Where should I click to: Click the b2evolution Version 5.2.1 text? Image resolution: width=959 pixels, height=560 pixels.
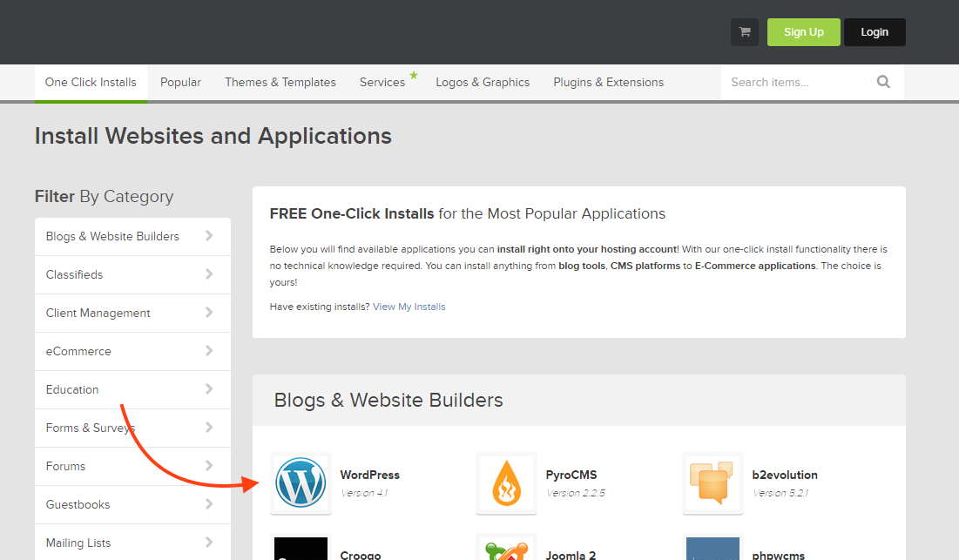780,493
